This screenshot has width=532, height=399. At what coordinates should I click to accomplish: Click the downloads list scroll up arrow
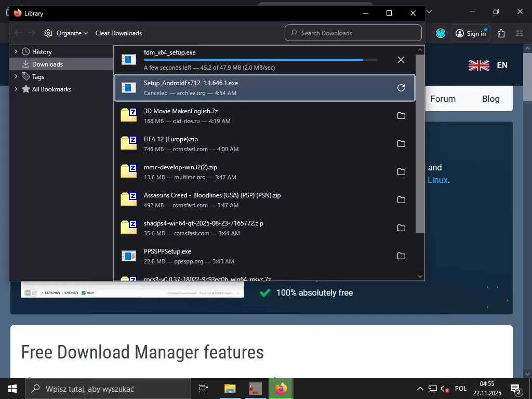pos(420,50)
